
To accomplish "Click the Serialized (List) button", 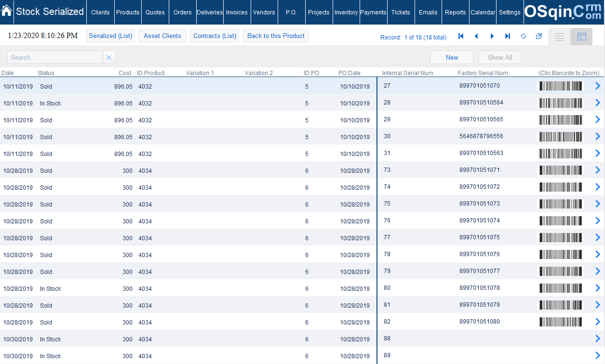I will click(x=110, y=36).
